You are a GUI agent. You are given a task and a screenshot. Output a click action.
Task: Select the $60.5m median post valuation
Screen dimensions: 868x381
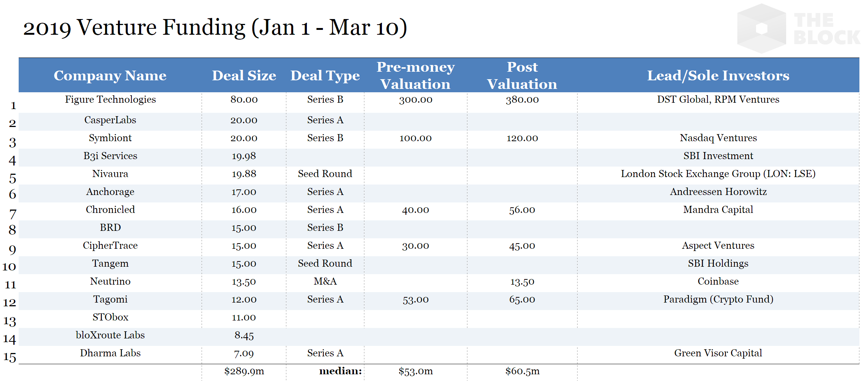522,371
